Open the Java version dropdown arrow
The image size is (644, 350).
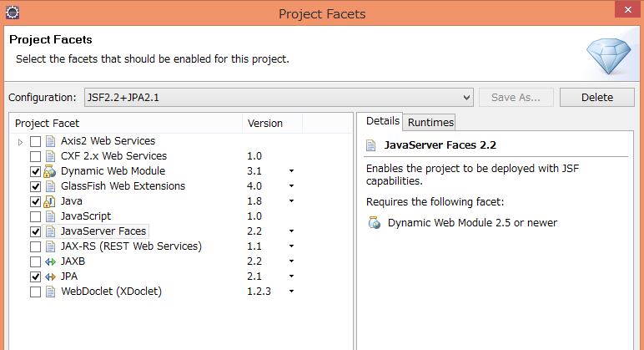coord(291,201)
